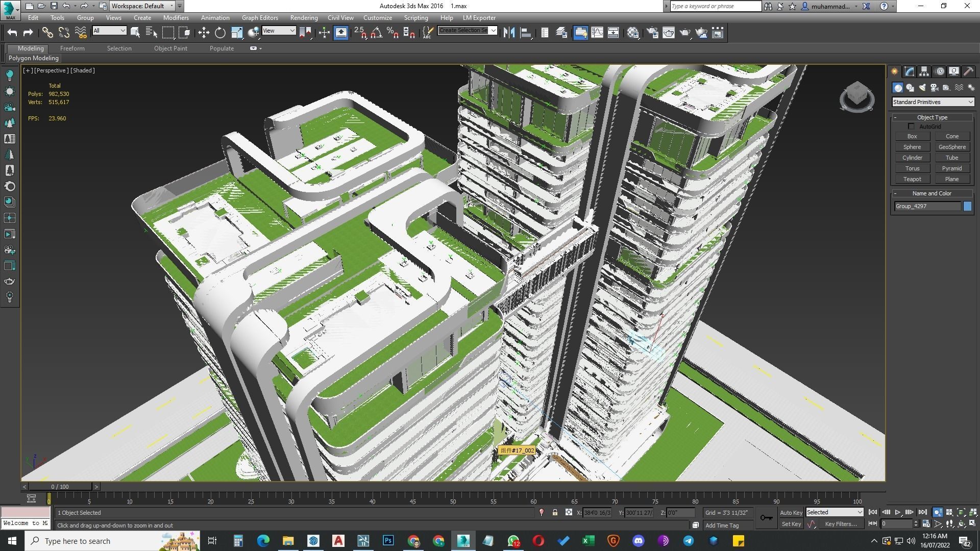Viewport: 980px width, 551px height.
Task: Open the Curve Editor icon
Action: tap(597, 33)
